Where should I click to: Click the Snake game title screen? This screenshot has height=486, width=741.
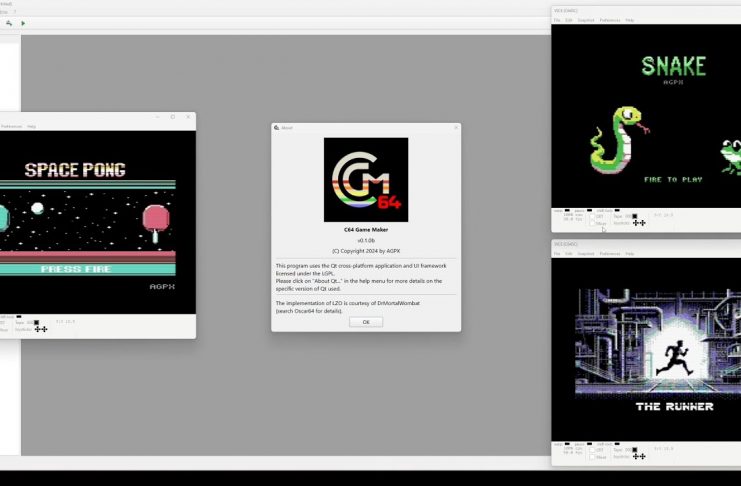(x=646, y=116)
